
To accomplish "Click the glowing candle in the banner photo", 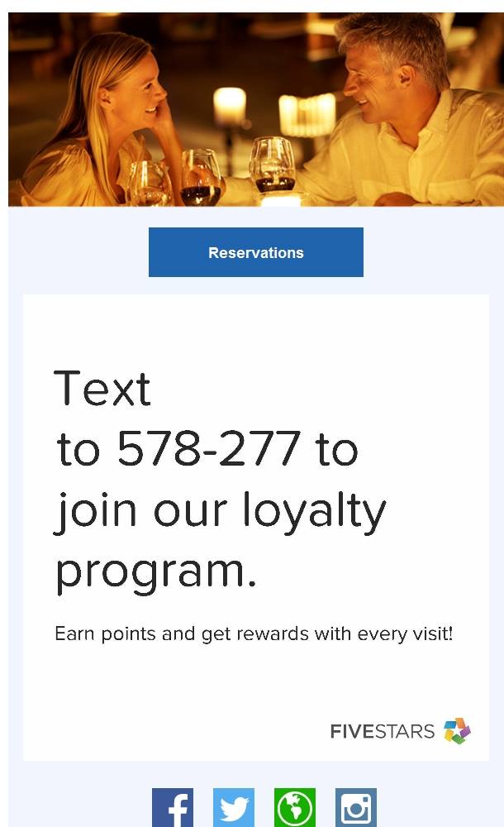I will coord(230,108).
